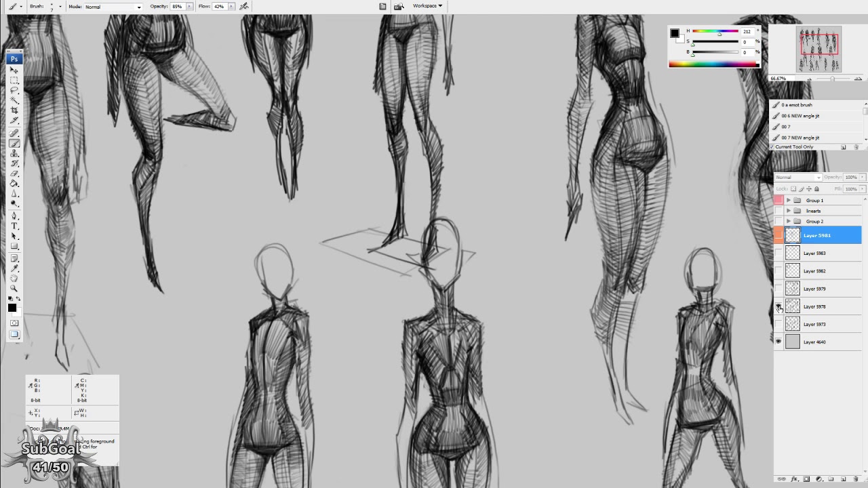The image size is (868, 488).
Task: Select the Move tool
Action: 14,70
